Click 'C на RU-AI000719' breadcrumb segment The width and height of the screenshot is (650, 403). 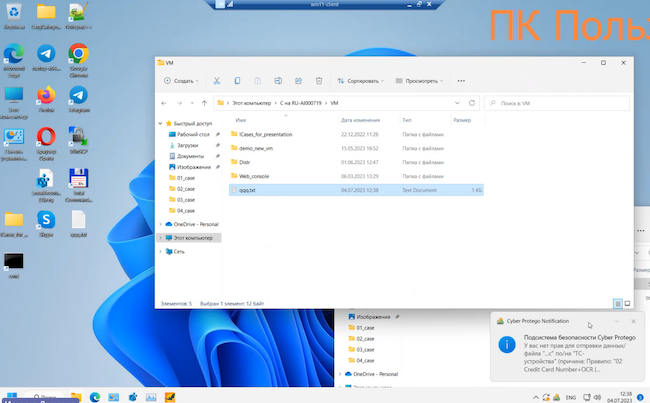pyautogui.click(x=301, y=103)
